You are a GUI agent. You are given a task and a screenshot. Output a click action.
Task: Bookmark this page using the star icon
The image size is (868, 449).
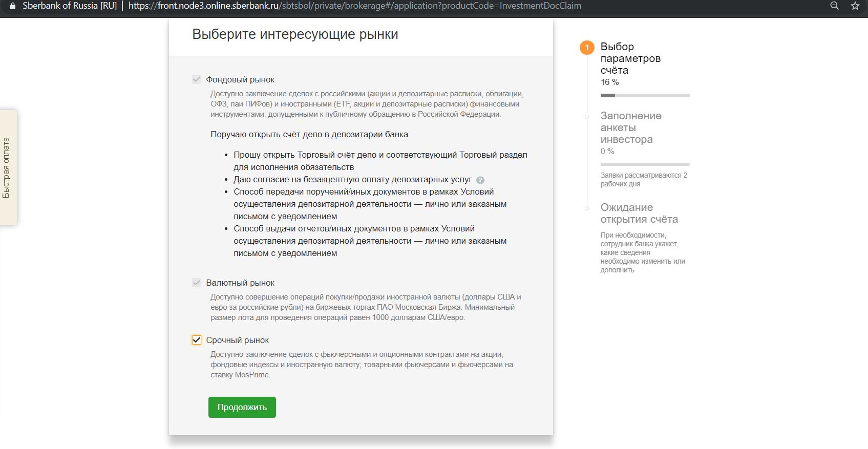pos(855,6)
